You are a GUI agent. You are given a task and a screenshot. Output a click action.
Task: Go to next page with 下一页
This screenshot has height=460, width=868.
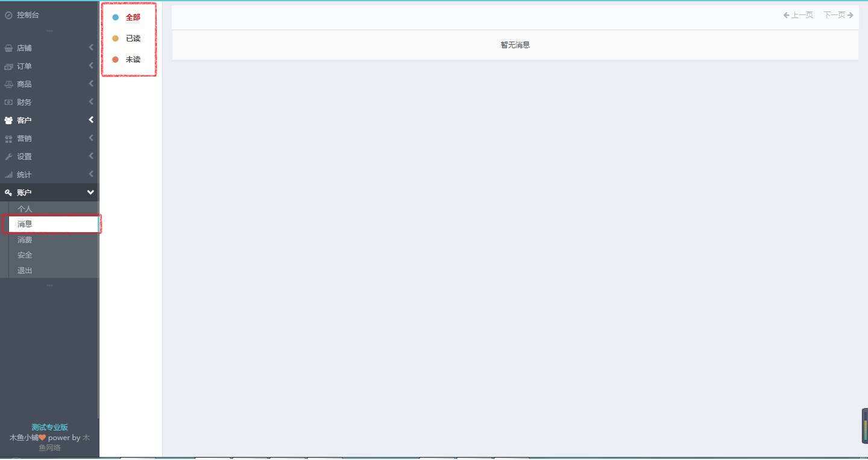838,15
